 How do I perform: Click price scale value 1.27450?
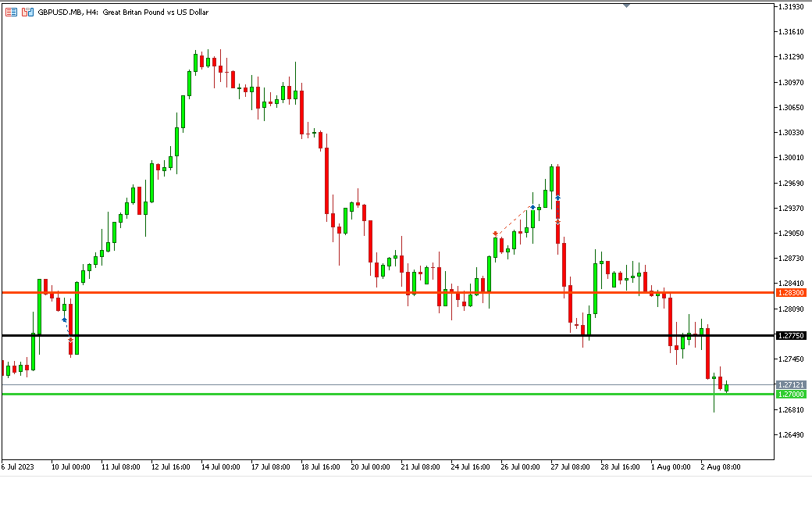[791, 359]
